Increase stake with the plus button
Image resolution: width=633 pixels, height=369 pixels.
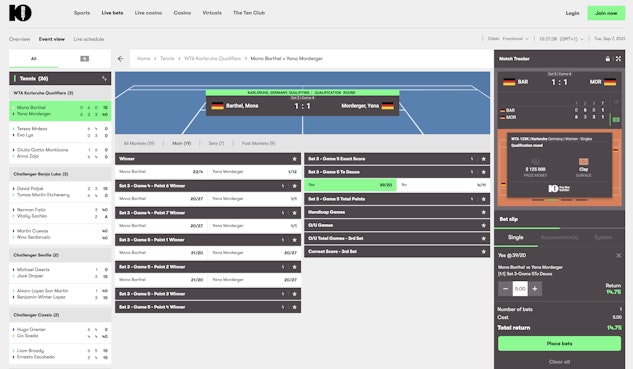pyautogui.click(x=534, y=289)
